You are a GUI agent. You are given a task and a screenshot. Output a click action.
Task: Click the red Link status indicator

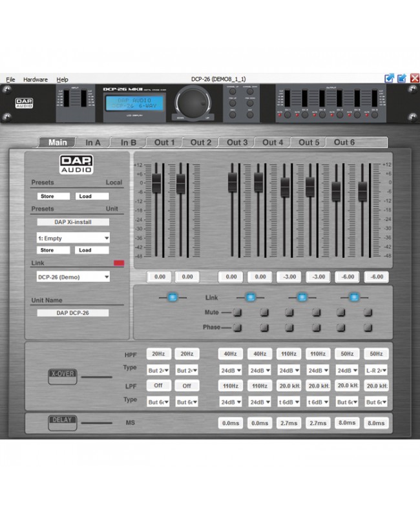click(119, 263)
